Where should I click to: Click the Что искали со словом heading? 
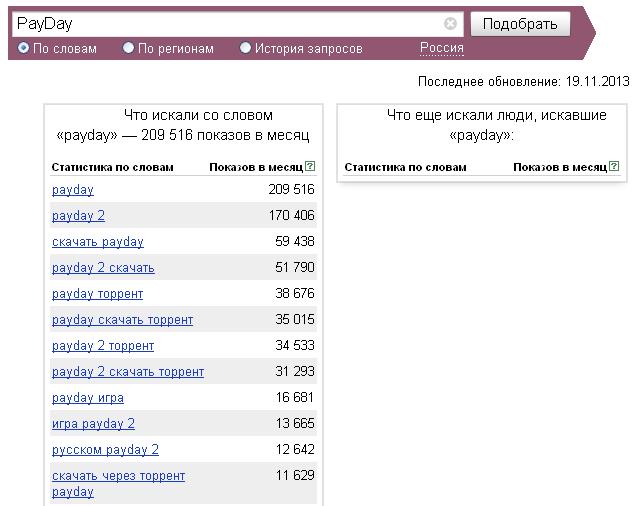coord(183,125)
